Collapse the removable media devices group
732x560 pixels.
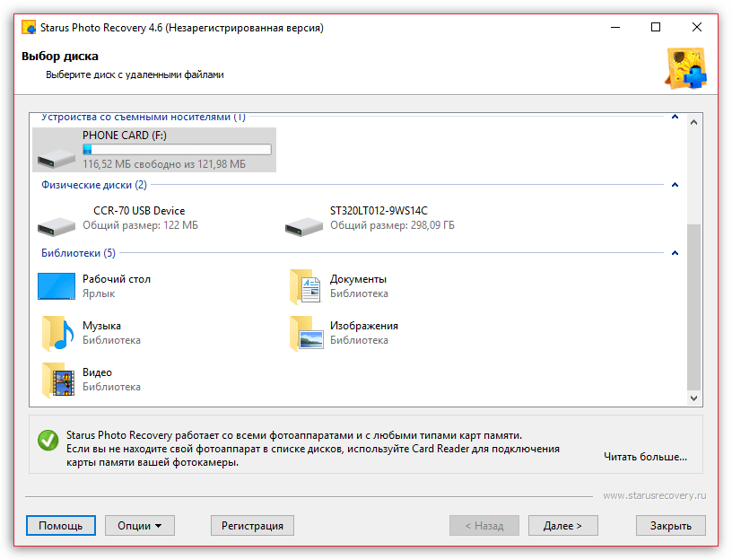pyautogui.click(x=675, y=117)
